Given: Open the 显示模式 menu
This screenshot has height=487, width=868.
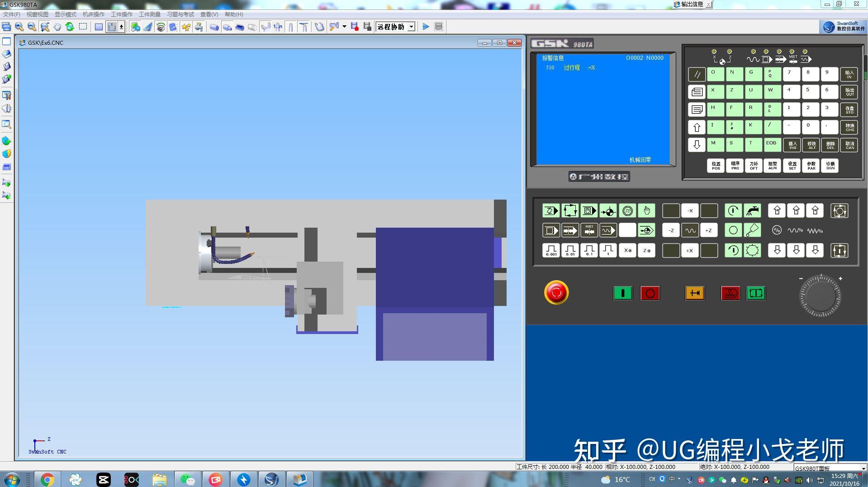Looking at the screenshot, I should click(x=66, y=14).
